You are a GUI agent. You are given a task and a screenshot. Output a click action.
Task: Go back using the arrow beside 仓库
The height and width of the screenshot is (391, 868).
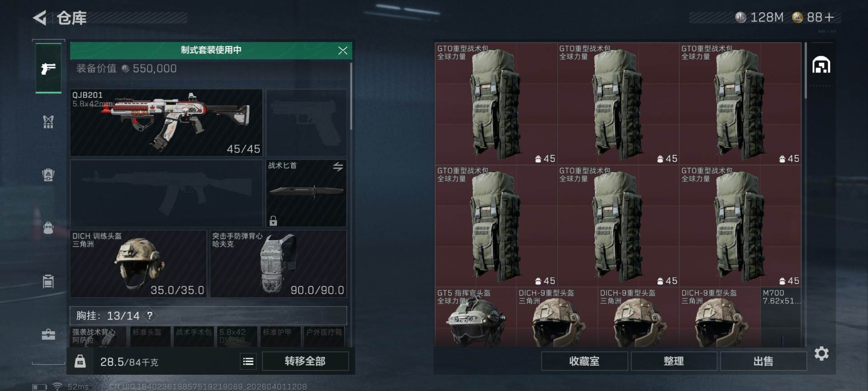click(x=40, y=18)
